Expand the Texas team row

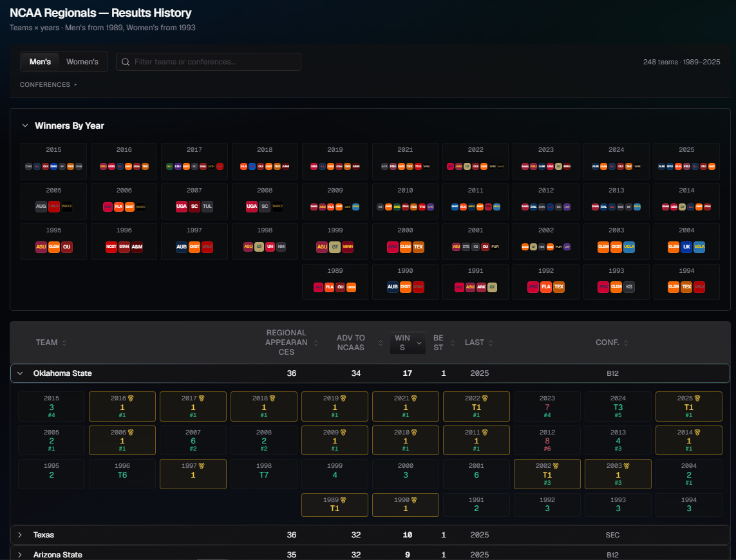coord(20,535)
